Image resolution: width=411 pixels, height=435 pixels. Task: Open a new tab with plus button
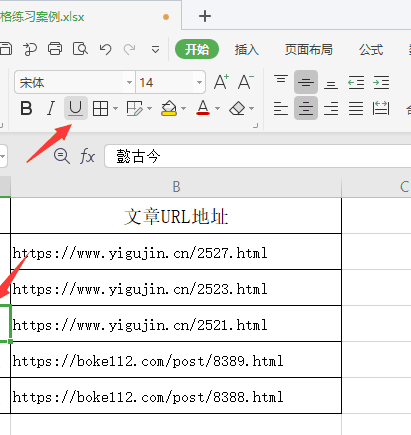click(x=205, y=16)
